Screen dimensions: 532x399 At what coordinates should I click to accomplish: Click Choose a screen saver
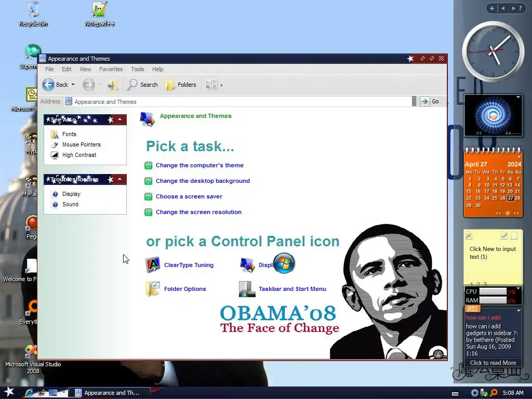189,196
